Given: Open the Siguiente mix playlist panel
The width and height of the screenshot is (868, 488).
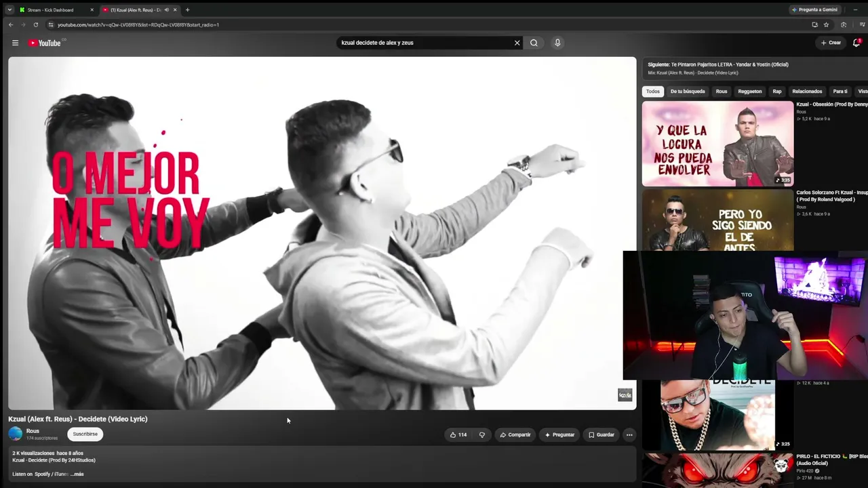Looking at the screenshot, I should [755, 68].
